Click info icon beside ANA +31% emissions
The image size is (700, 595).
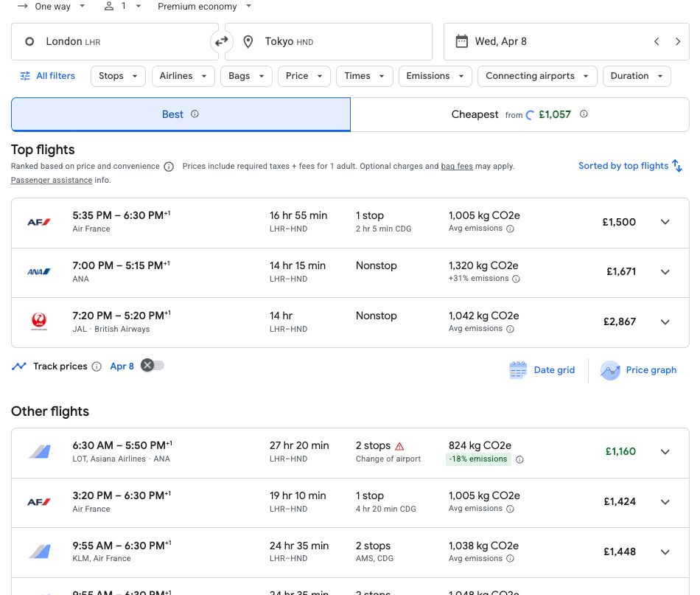pyautogui.click(x=516, y=279)
